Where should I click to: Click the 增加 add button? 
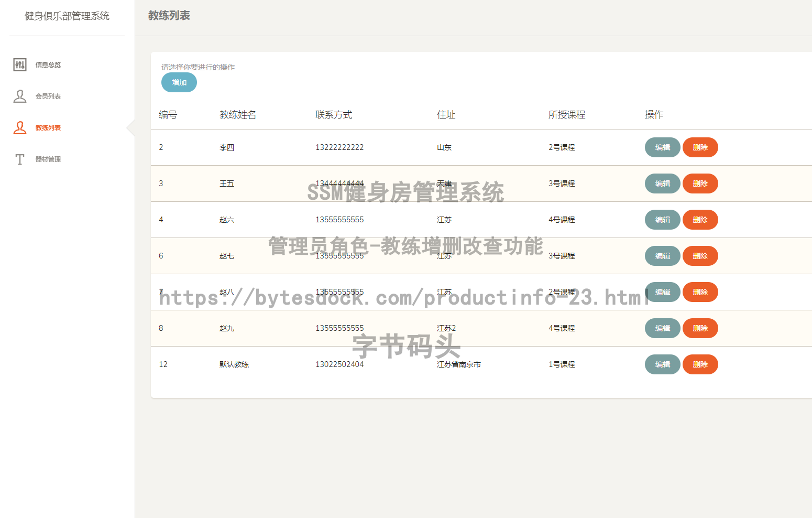(179, 82)
